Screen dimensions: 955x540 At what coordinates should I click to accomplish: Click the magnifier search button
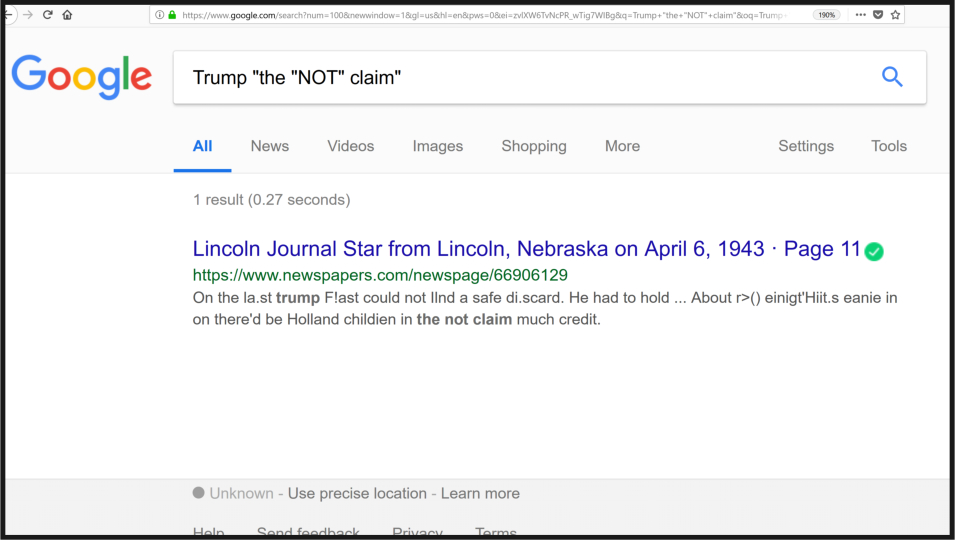(x=892, y=77)
